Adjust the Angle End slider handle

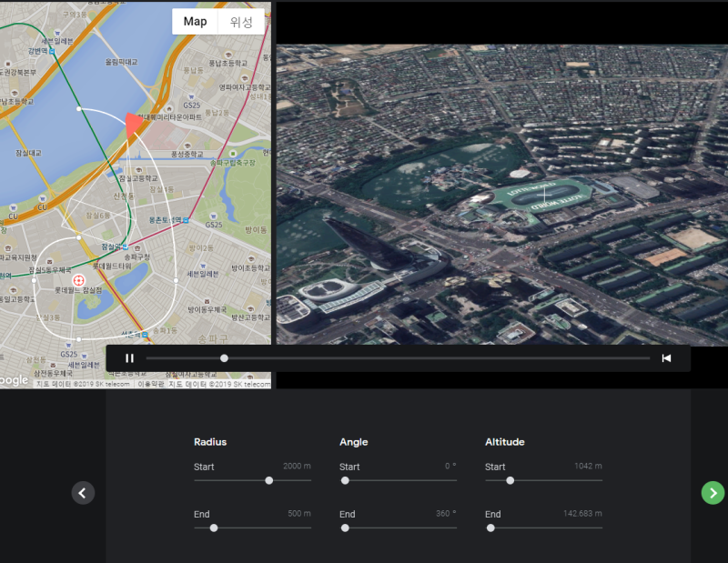(345, 528)
